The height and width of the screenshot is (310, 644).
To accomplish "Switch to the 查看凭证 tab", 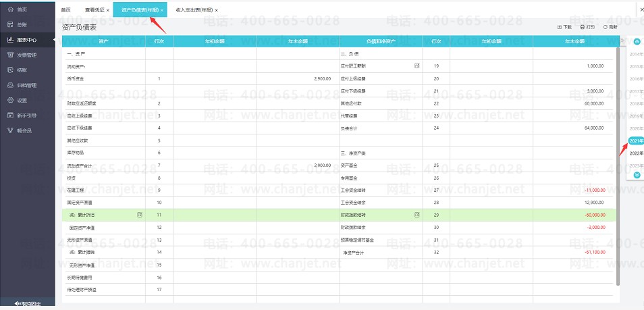I will pyautogui.click(x=94, y=10).
